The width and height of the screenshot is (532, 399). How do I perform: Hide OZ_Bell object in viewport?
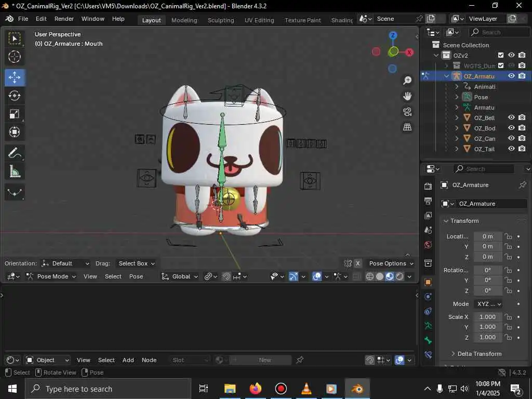[511, 117]
